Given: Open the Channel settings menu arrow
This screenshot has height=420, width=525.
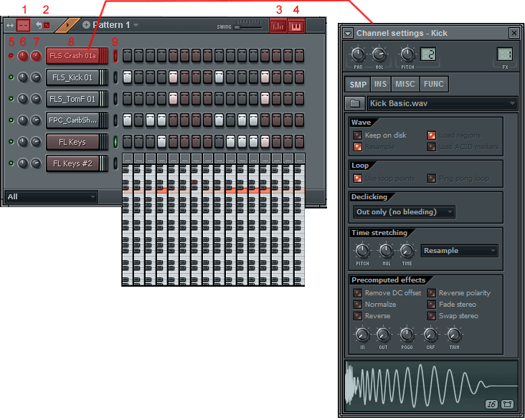Looking at the screenshot, I should point(349,34).
